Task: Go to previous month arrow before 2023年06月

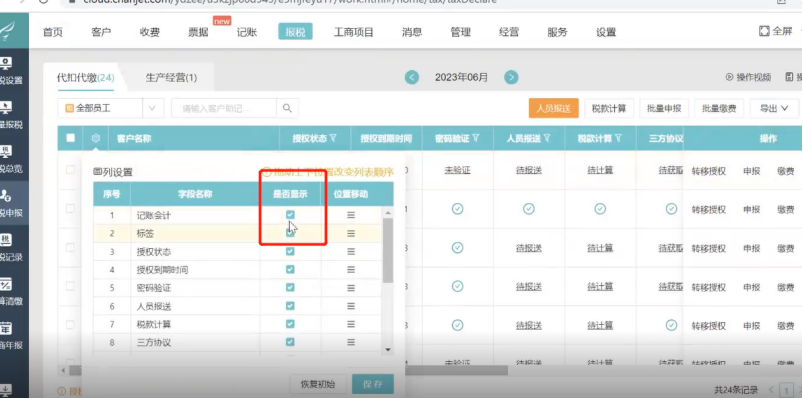Action: pyautogui.click(x=412, y=77)
